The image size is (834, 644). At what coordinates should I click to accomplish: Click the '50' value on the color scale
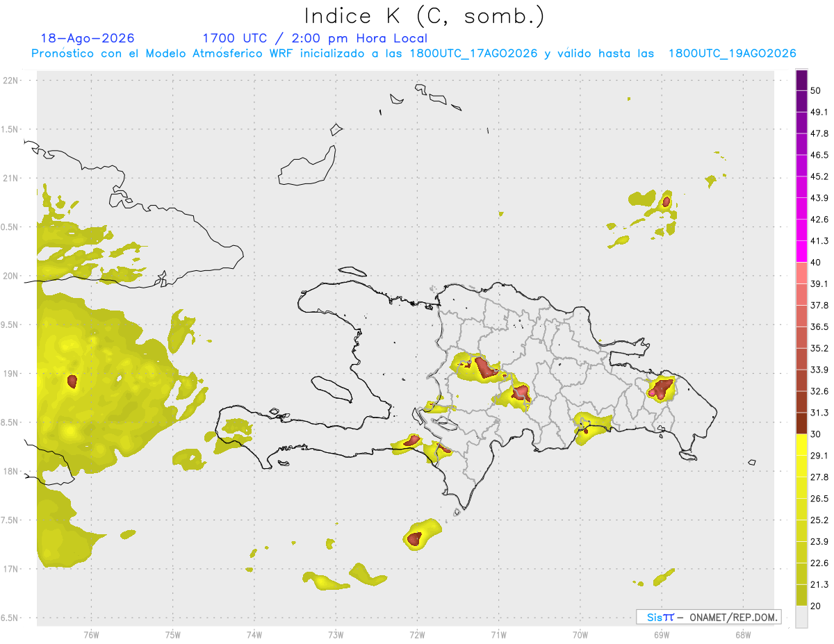pos(816,90)
